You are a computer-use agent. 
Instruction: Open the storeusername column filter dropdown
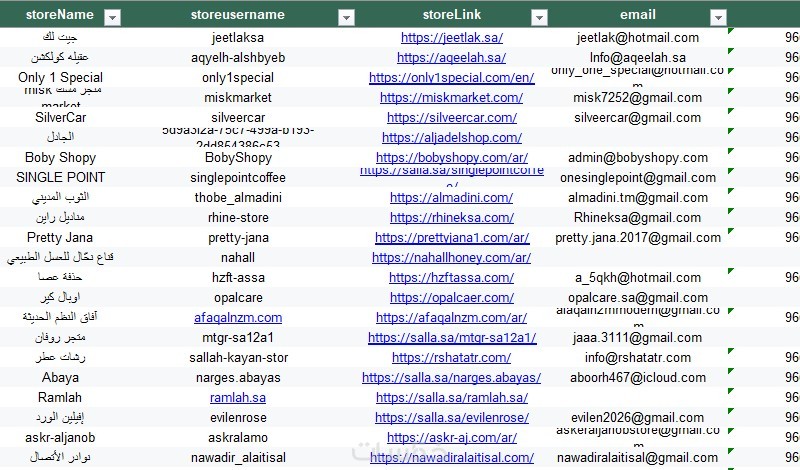(x=346, y=17)
